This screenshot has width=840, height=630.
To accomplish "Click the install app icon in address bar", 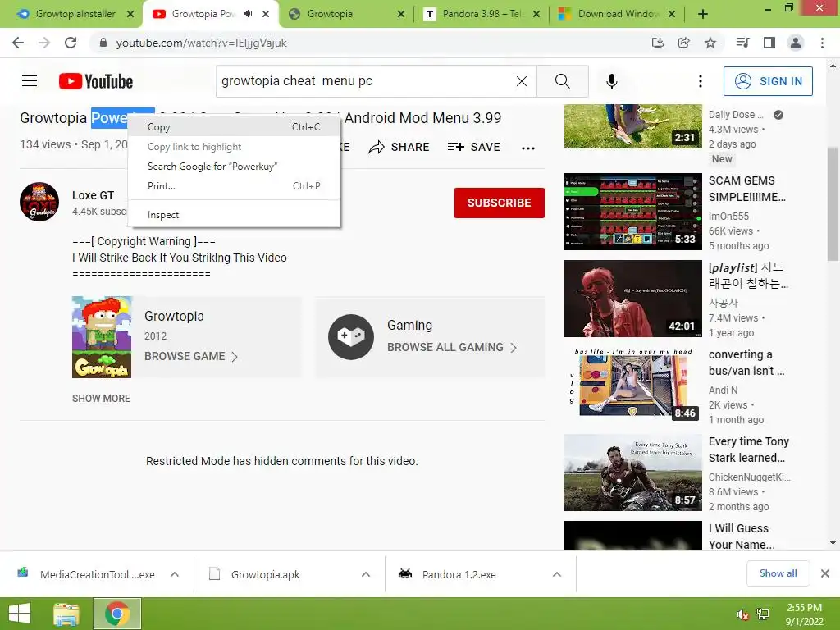I will click(x=657, y=43).
